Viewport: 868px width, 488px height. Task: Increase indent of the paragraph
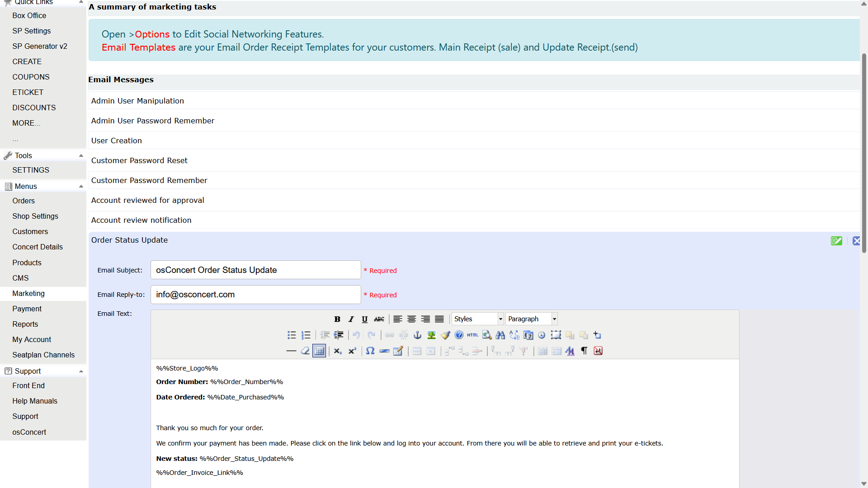click(x=339, y=335)
